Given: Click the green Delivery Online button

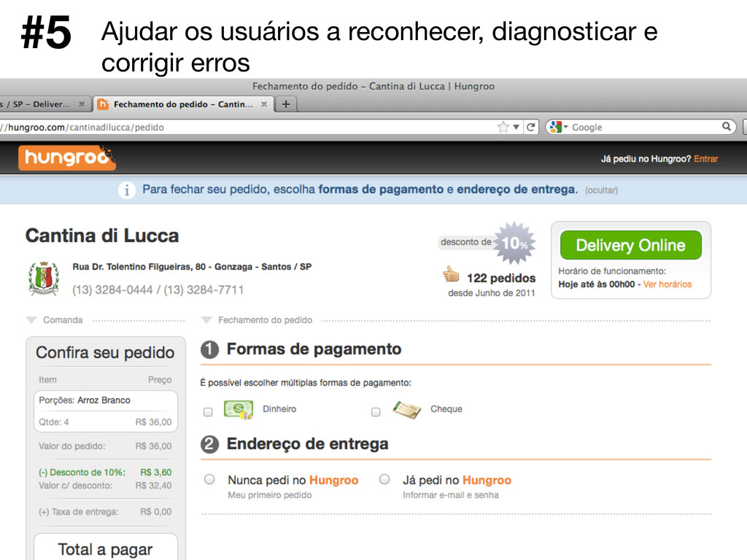Looking at the screenshot, I should 631,245.
